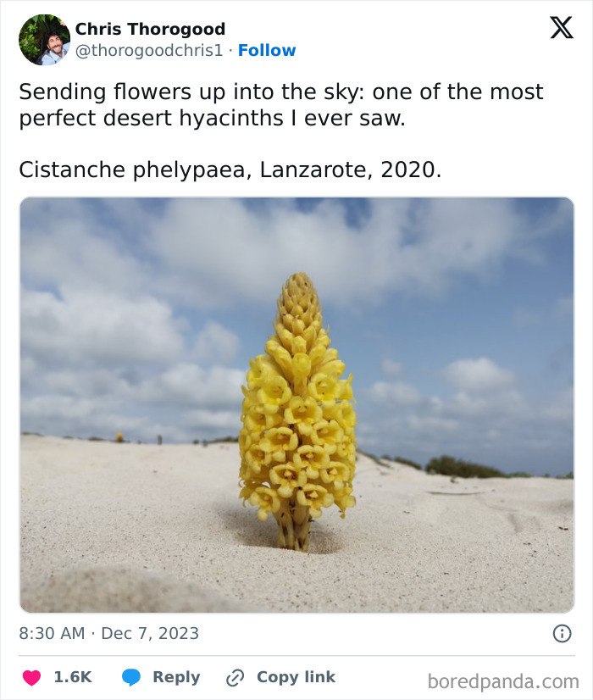Click the 'Cistanche phelypaea, Lanzarote, 2020.' line
The height and width of the screenshot is (700, 593).
coord(230,169)
